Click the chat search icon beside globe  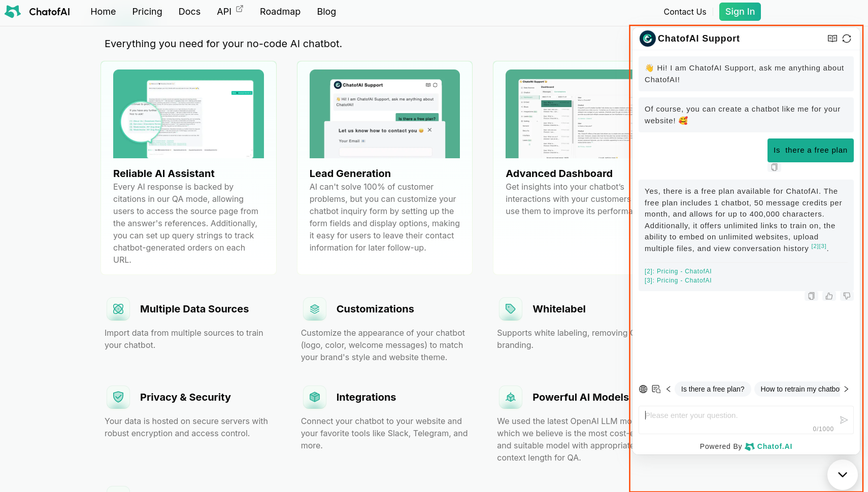[656, 389]
